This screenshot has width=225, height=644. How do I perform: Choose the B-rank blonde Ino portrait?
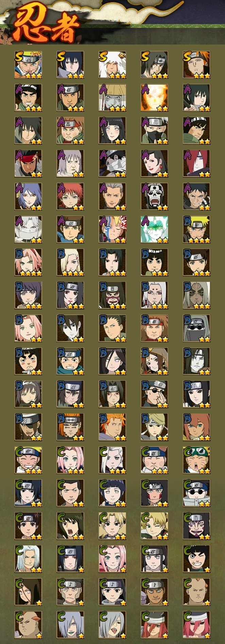pos(70,263)
